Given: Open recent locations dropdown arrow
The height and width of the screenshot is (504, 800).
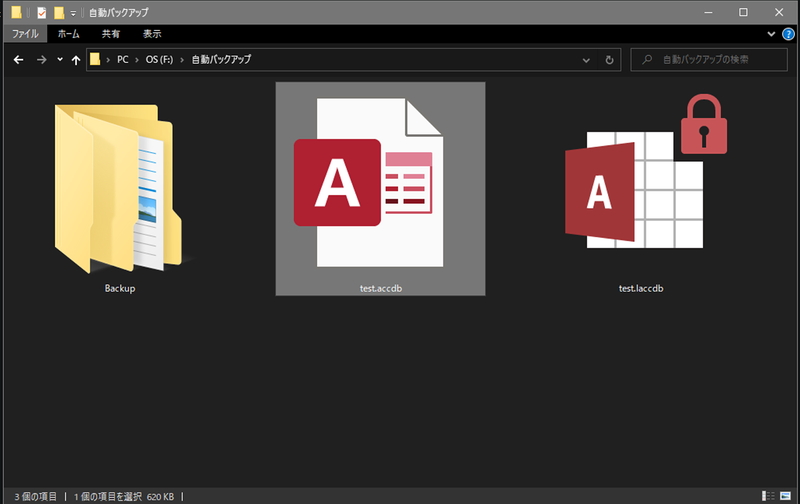Looking at the screenshot, I should click(x=60, y=60).
